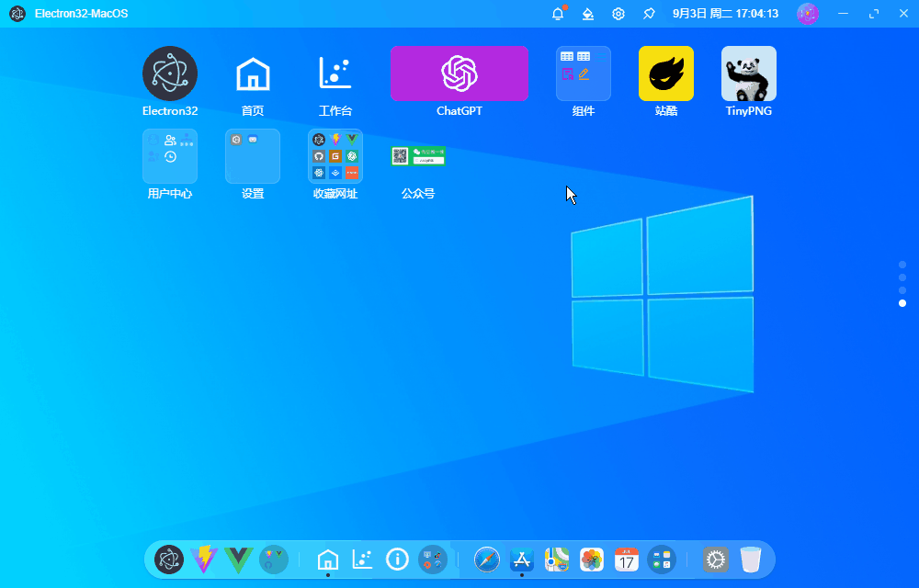Open the 首页 home desktop icon
Viewport: 919px width, 588px height.
point(253,73)
